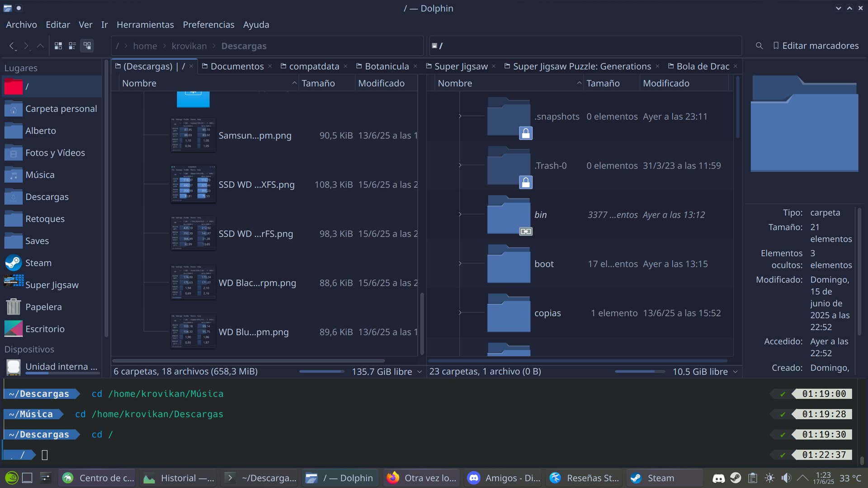The width and height of the screenshot is (868, 488).
Task: Expand the .snapshots folder tree
Action: [x=460, y=116]
